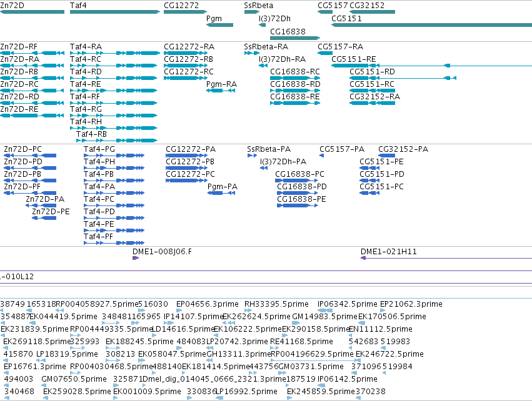Select EST EP21062.3prime

(x=411, y=304)
